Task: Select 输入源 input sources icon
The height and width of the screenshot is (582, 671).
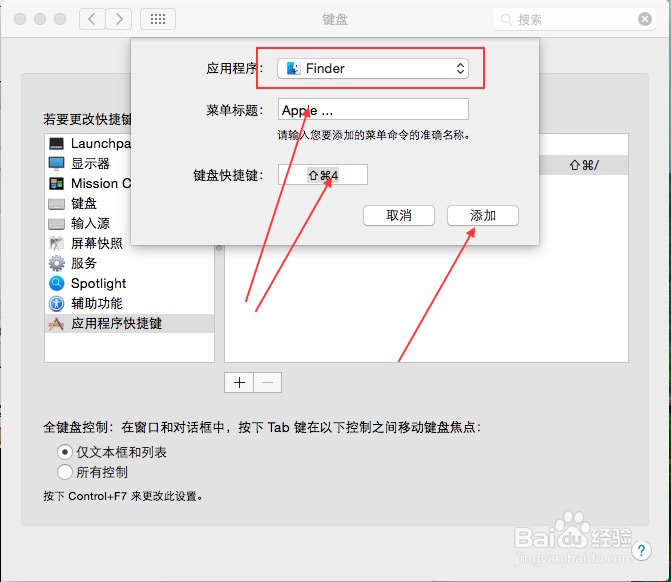Action: point(56,224)
